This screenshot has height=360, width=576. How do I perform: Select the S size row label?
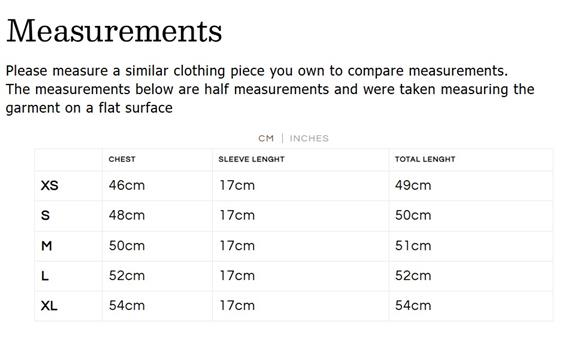[x=45, y=215]
